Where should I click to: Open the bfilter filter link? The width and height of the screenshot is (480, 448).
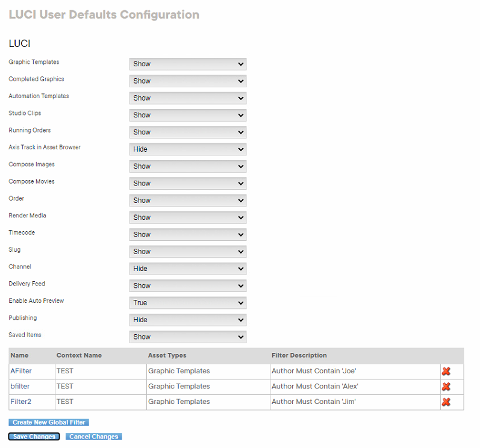[20, 387]
